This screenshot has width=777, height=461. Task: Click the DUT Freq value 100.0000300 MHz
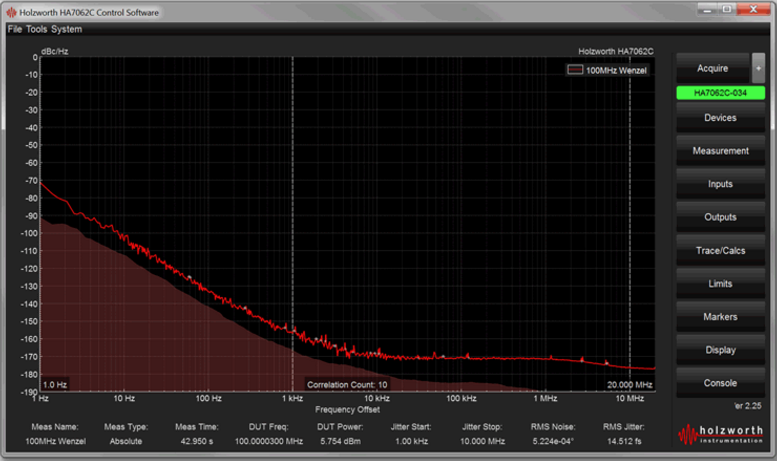pyautogui.click(x=269, y=441)
